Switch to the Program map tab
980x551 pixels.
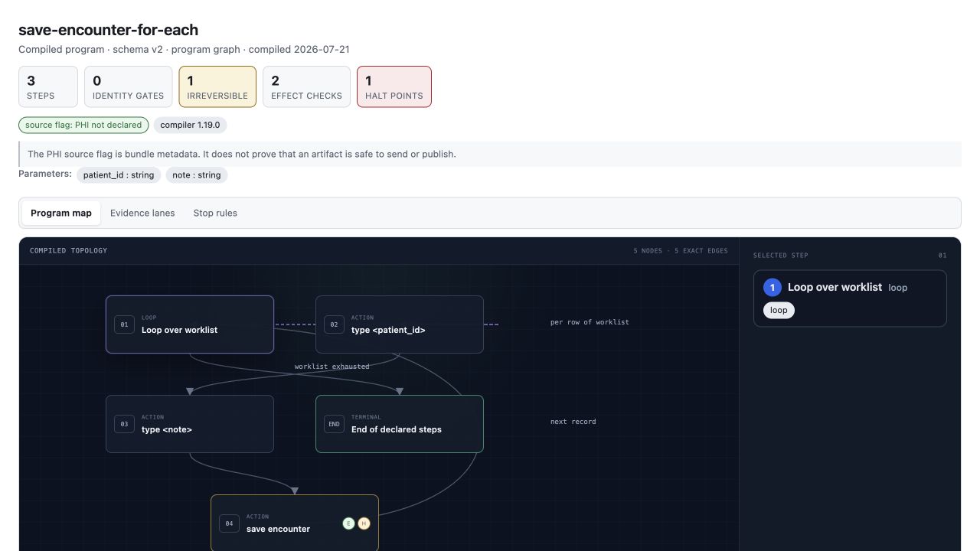[61, 213]
